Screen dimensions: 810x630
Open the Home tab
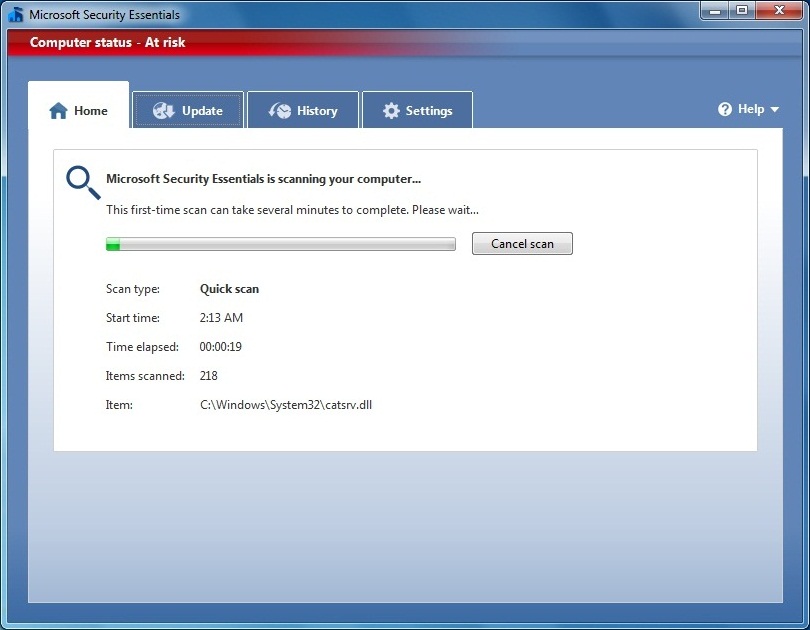[x=79, y=105]
